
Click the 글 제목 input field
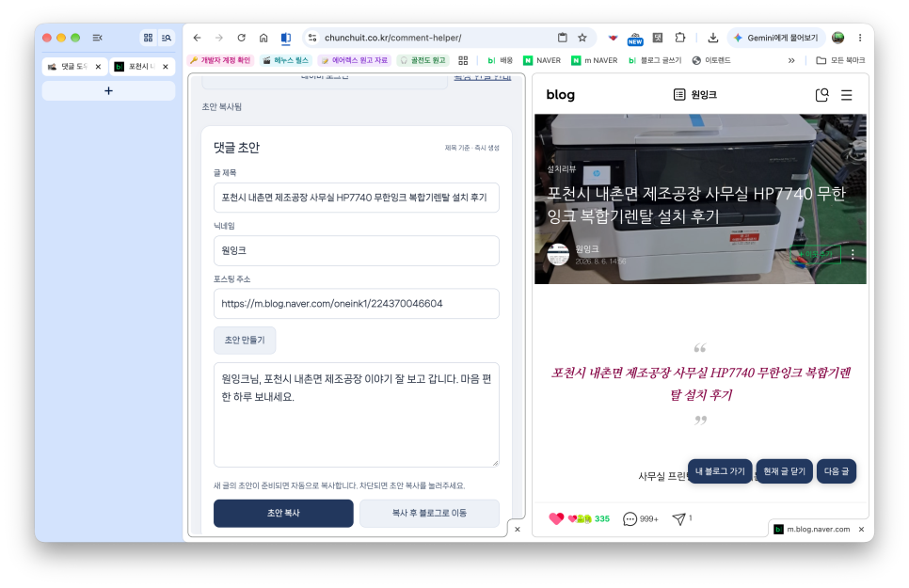[x=356, y=198]
